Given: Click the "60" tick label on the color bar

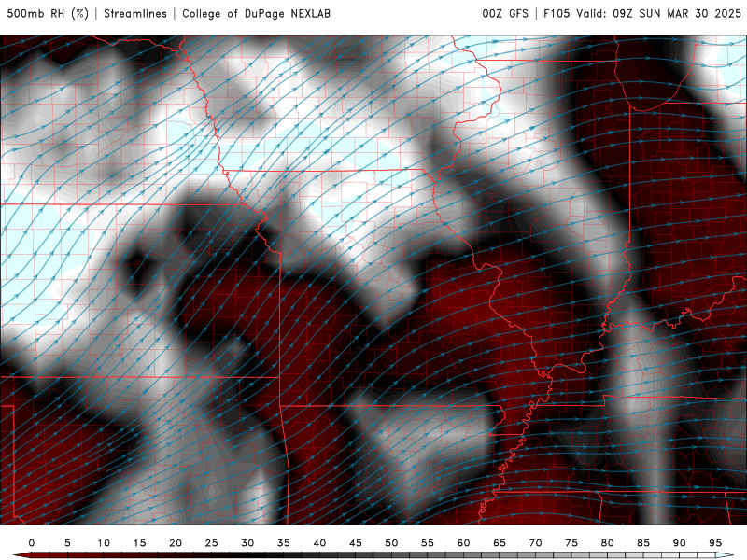Looking at the screenshot, I should [x=463, y=543].
